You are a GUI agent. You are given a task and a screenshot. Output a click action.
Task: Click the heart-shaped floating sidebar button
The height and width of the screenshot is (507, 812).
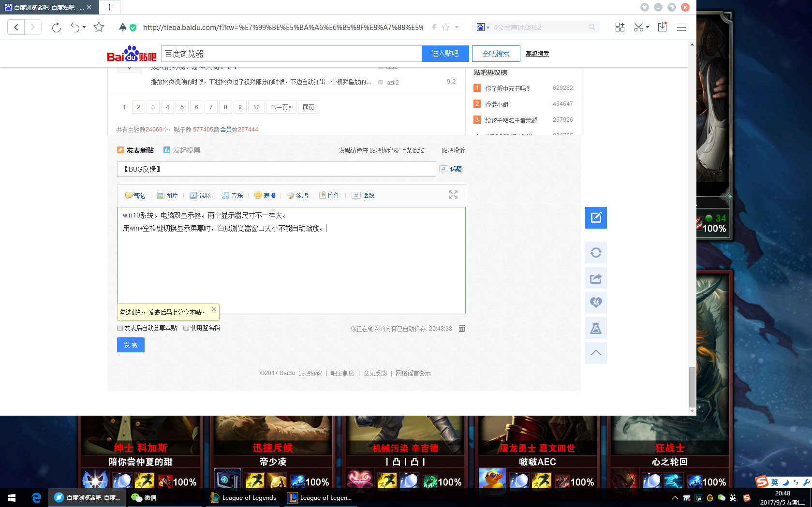(596, 303)
